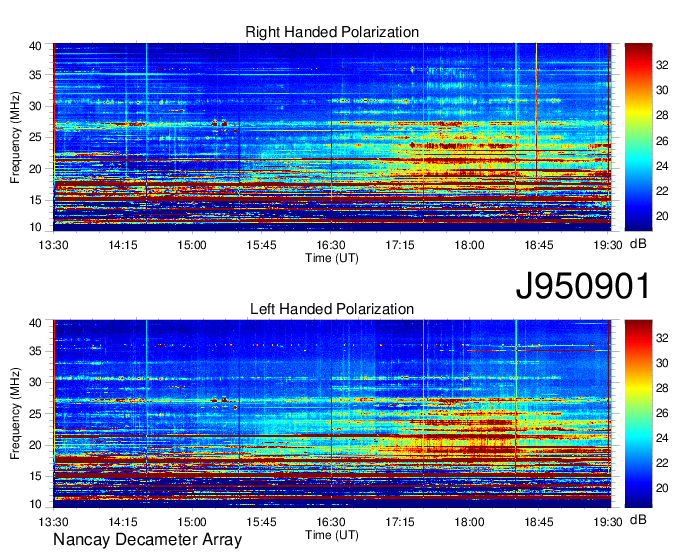Click the Right Handed Polarization spectrogram image
The image size is (680, 552).
[332, 137]
